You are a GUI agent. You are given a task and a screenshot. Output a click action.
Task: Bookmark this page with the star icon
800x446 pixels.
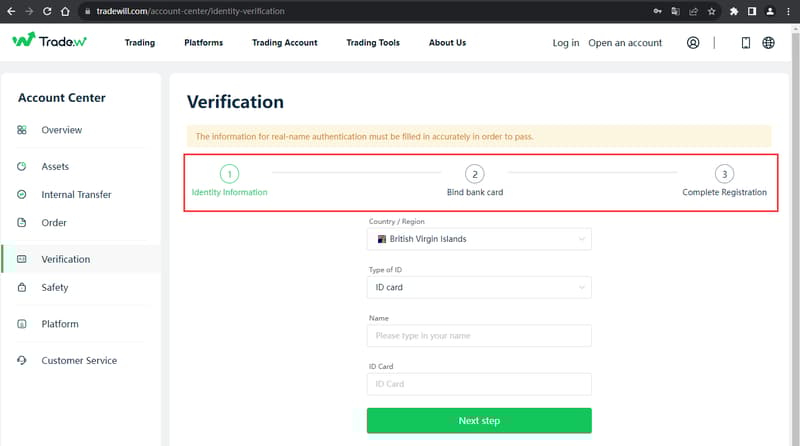coord(711,11)
